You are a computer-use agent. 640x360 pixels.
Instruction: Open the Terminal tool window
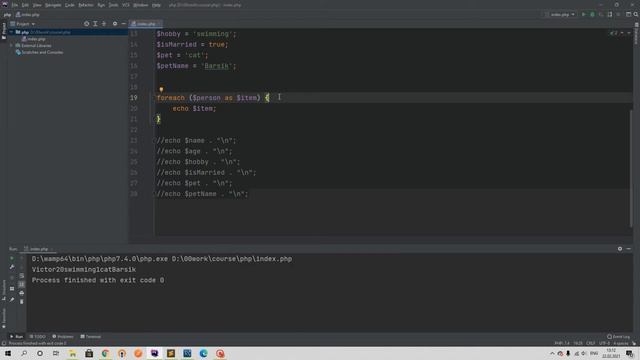click(x=91, y=336)
